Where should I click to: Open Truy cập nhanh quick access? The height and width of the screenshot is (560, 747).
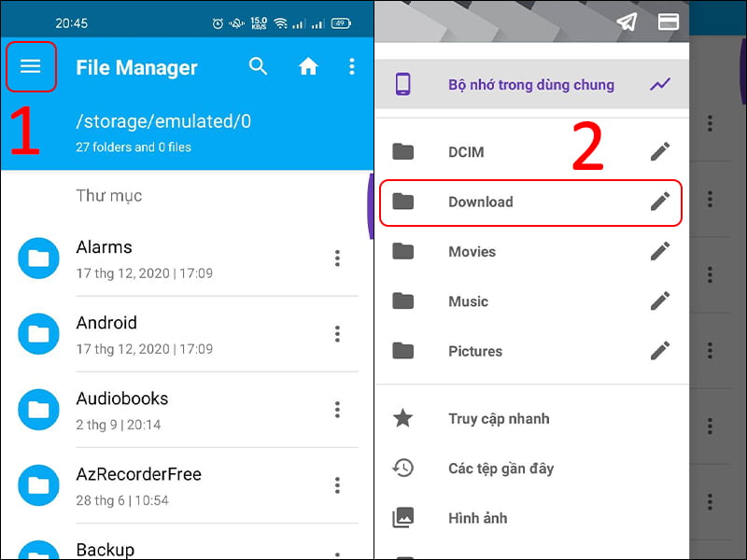(x=531, y=418)
